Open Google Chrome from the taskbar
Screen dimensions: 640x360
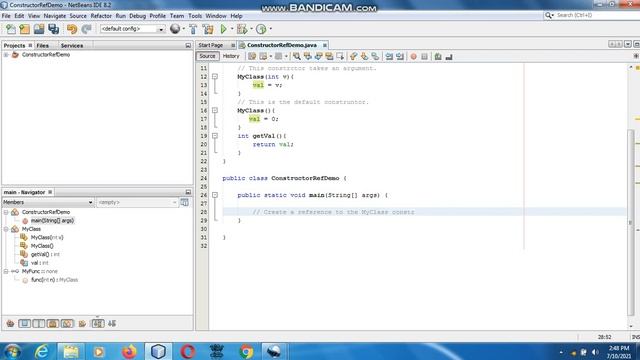246,351
